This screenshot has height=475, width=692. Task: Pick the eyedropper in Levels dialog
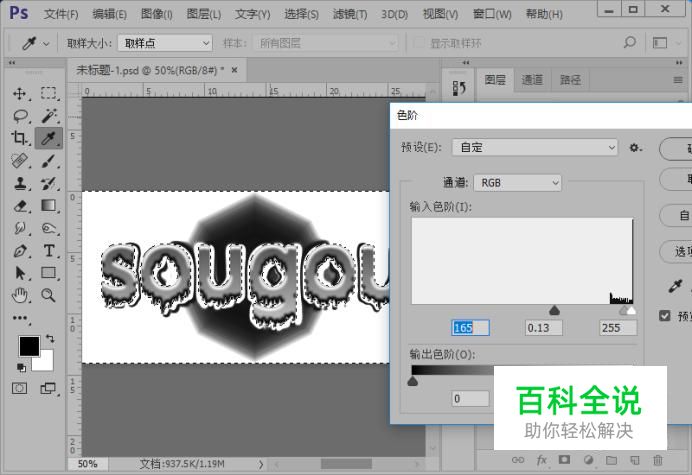tap(675, 287)
